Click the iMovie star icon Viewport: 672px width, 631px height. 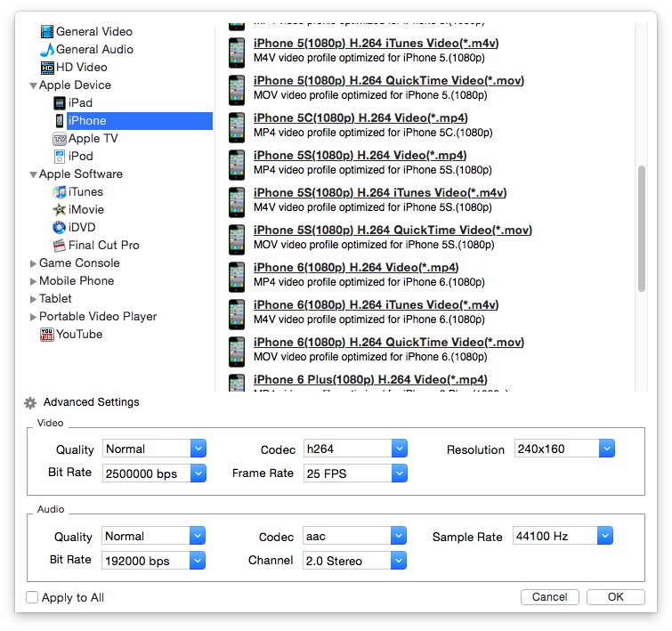click(59, 210)
